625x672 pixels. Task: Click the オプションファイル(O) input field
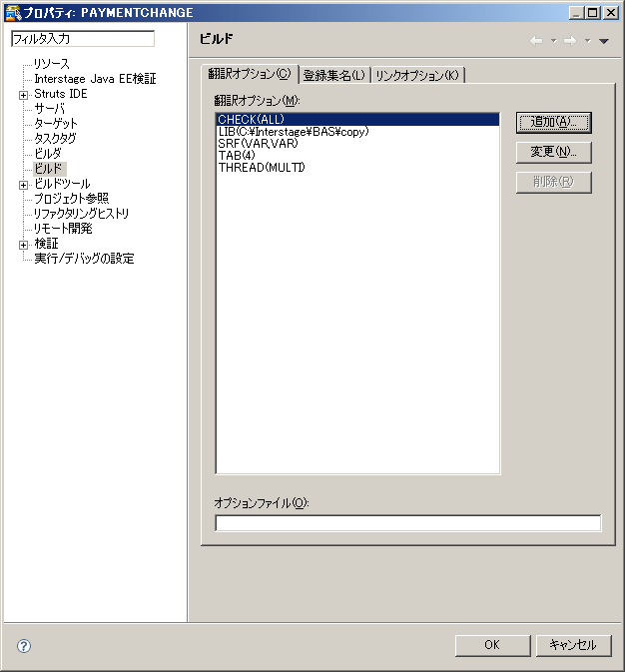408,523
